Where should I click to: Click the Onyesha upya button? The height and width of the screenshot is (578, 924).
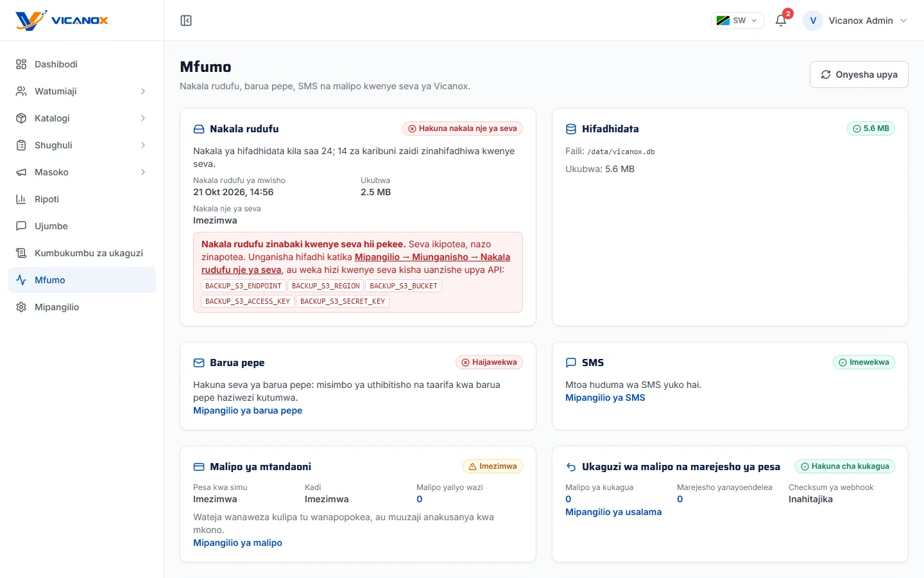859,74
